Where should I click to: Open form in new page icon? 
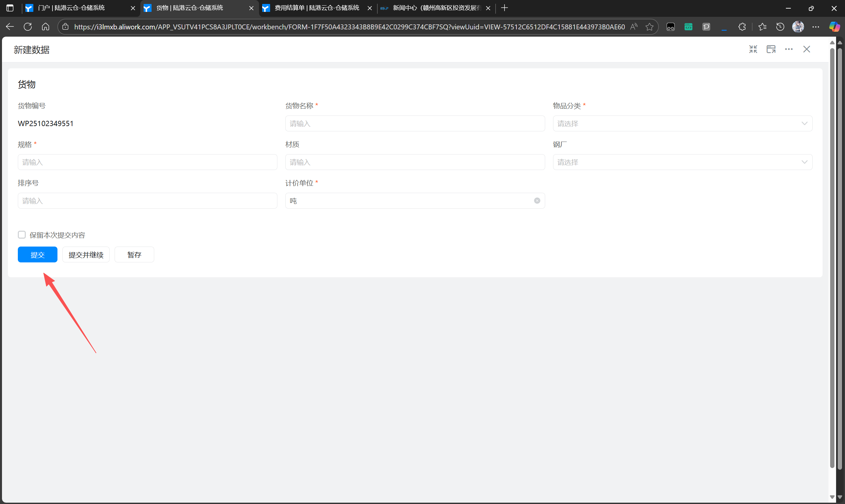771,49
